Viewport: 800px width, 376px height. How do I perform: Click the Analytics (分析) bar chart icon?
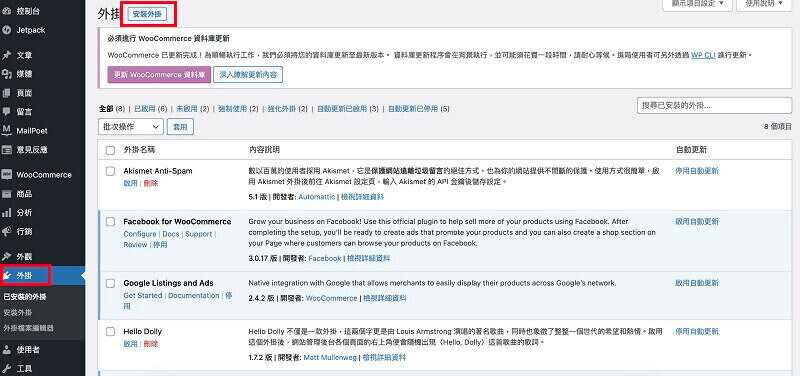click(x=7, y=213)
